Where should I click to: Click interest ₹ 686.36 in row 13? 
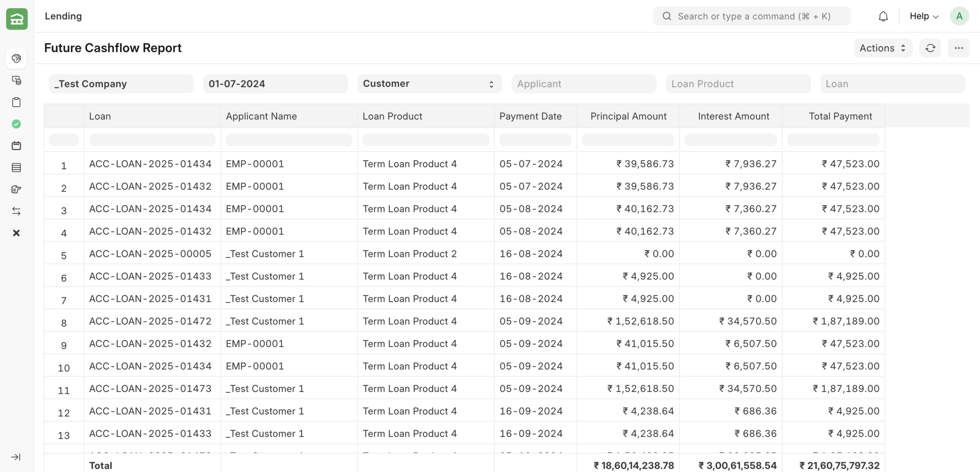click(x=756, y=433)
